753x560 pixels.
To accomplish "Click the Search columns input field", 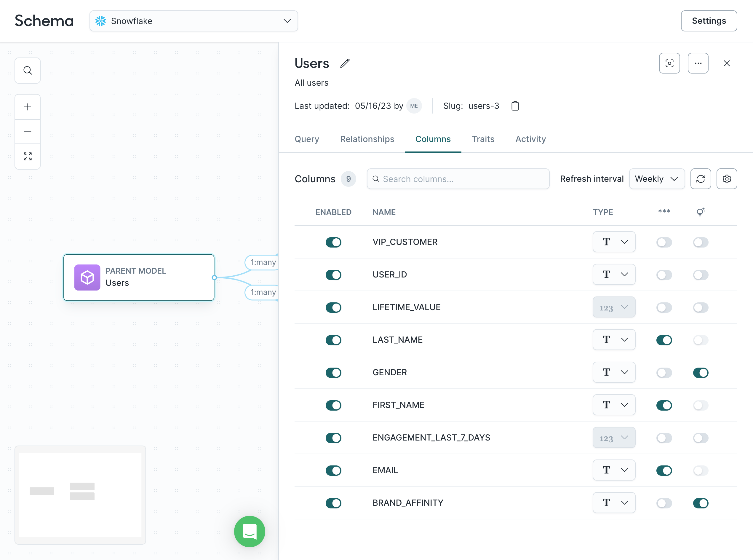I will 458,179.
